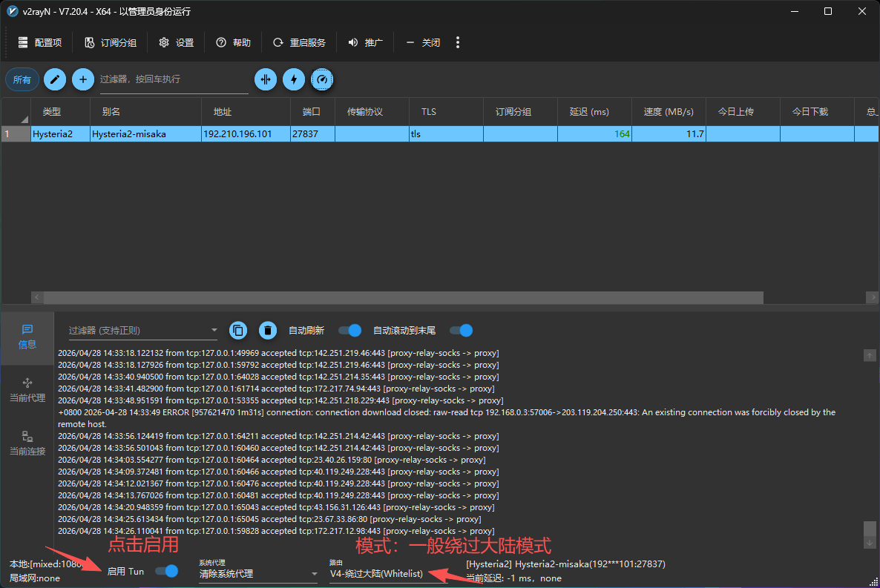
Task: Click the server list horizontal scrollbar
Action: click(x=402, y=297)
